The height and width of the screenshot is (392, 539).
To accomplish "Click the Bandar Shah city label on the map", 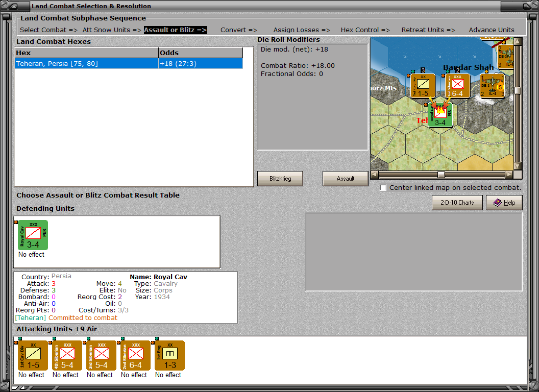I will 468,67.
